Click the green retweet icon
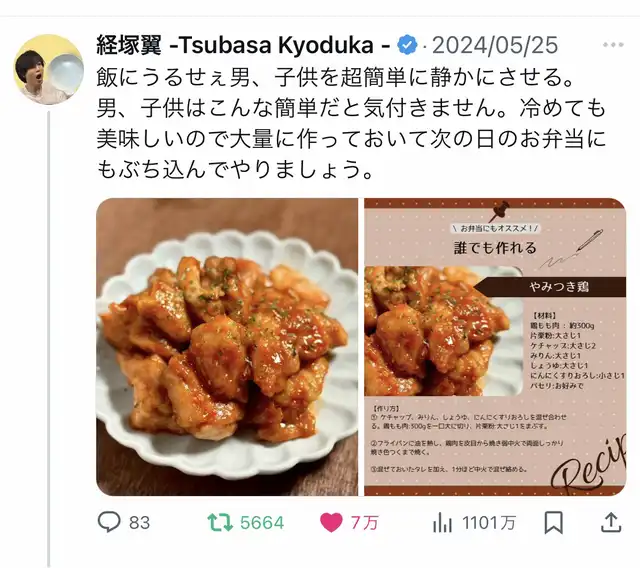This screenshot has height=568, width=640. coord(220,523)
